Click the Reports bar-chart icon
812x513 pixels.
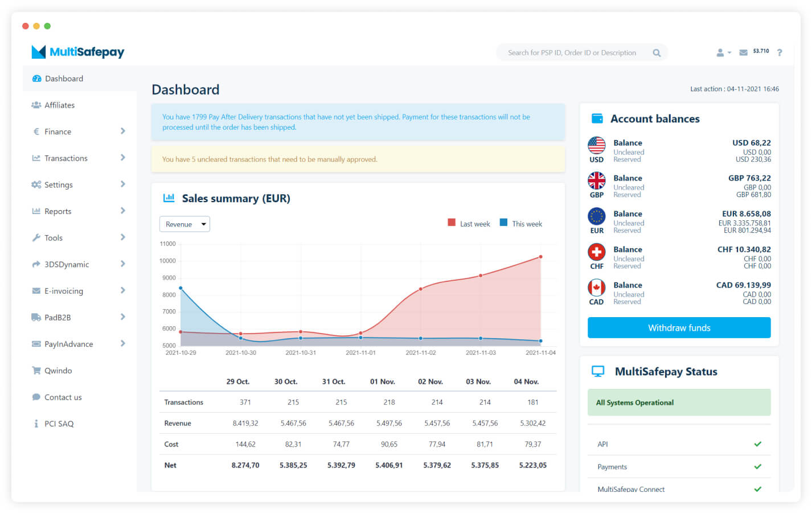point(36,211)
